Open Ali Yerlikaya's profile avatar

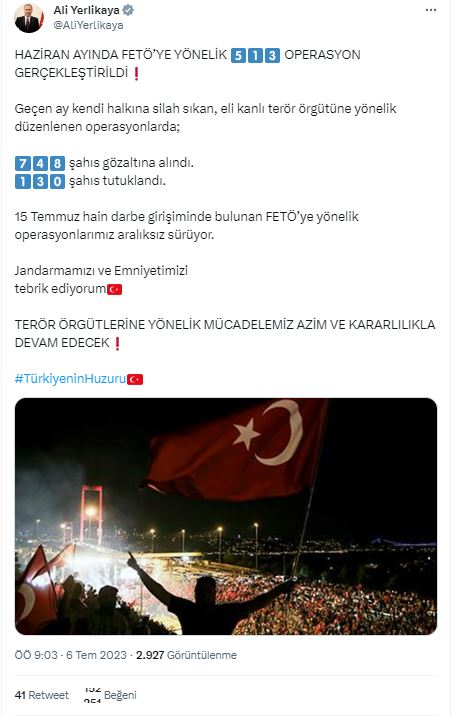[28, 17]
